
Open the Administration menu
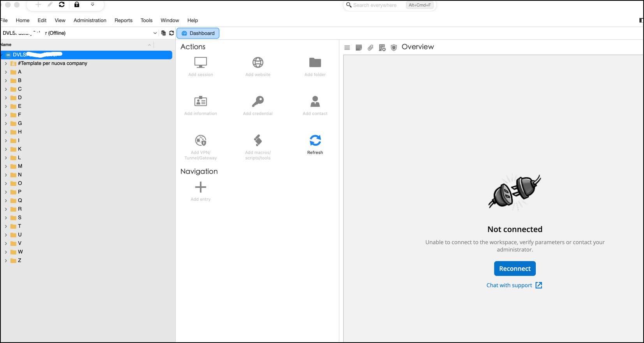click(x=90, y=20)
